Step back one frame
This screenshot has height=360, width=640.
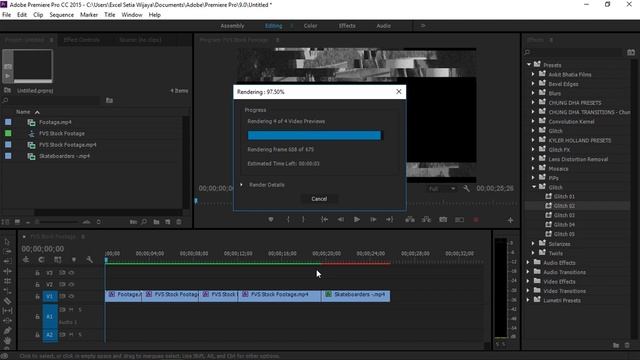pyautogui.click(x=340, y=220)
